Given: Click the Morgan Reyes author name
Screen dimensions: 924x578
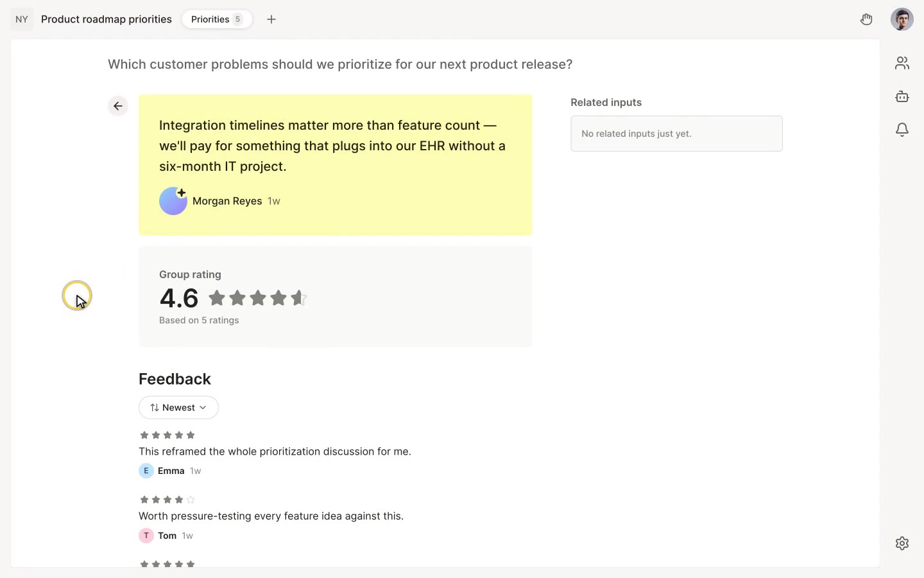Looking at the screenshot, I should click(x=227, y=201).
